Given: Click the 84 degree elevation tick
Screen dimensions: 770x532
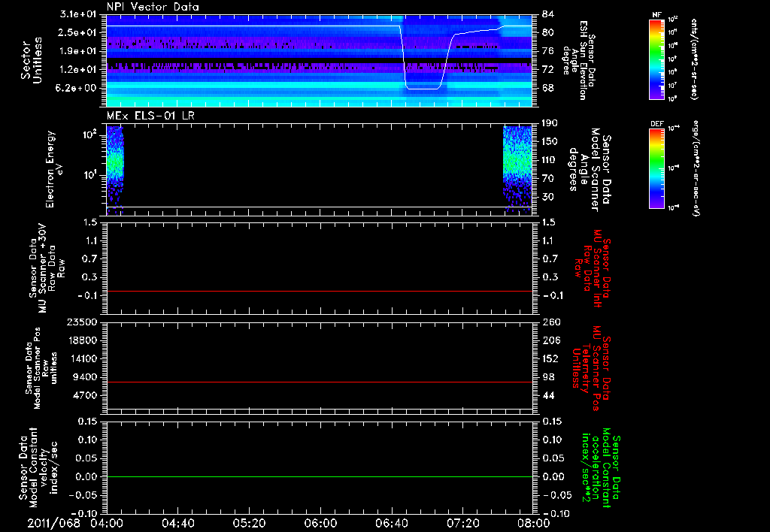Looking at the screenshot, I should 547,14.
